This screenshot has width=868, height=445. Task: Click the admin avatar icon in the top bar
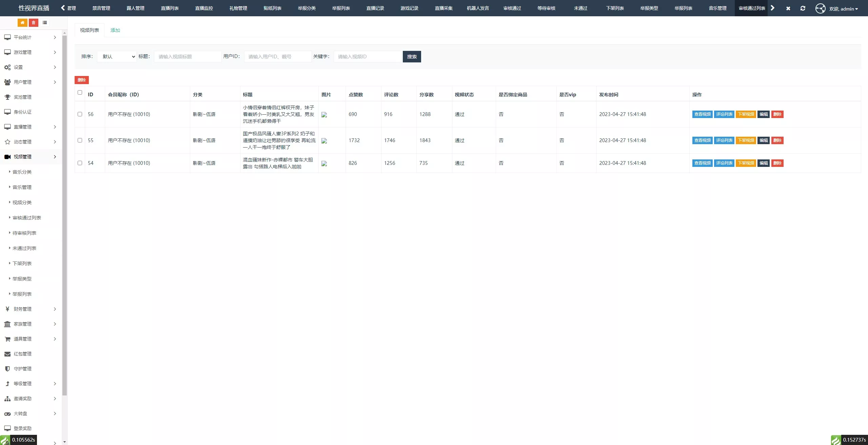pyautogui.click(x=820, y=8)
